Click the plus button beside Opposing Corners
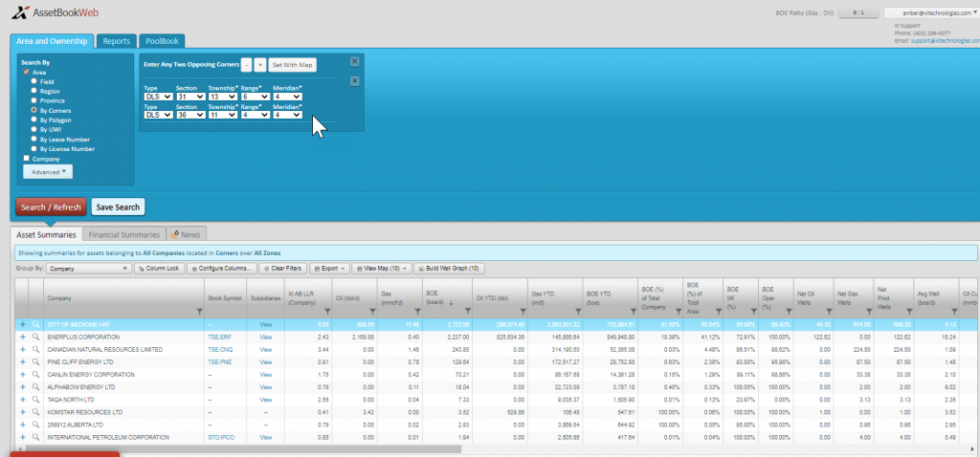Image resolution: width=980 pixels, height=457 pixels. [260, 65]
